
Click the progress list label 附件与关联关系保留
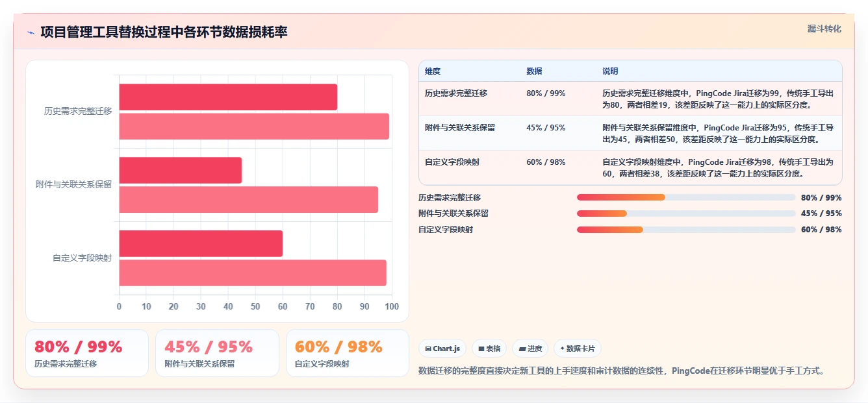click(453, 214)
